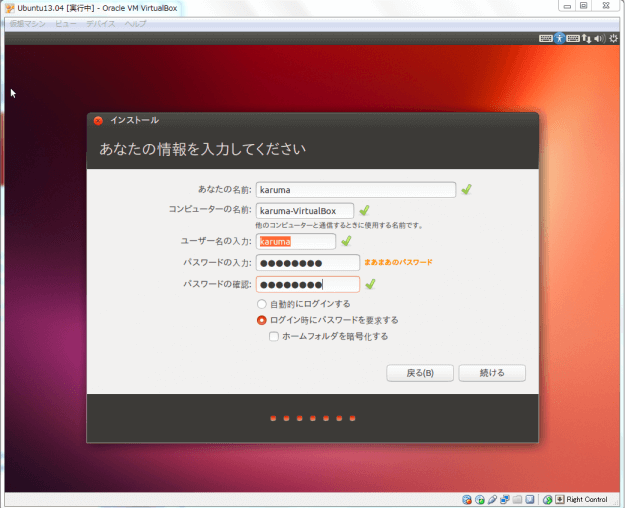Click green checkmark beside password confirmation field
The image size is (625, 508).
coord(370,284)
